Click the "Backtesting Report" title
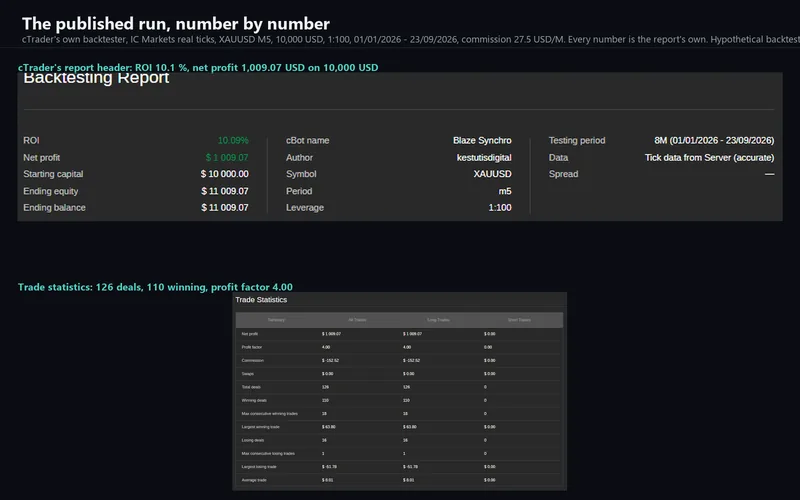 [x=96, y=78]
